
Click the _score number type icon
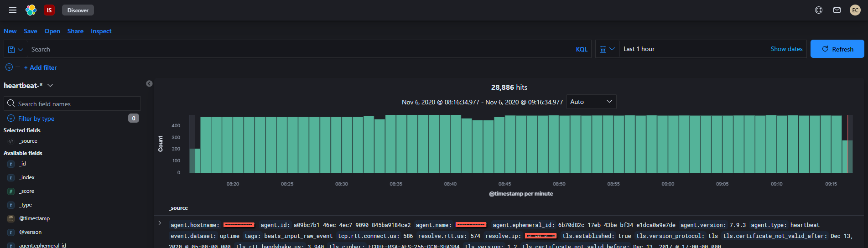point(11,191)
